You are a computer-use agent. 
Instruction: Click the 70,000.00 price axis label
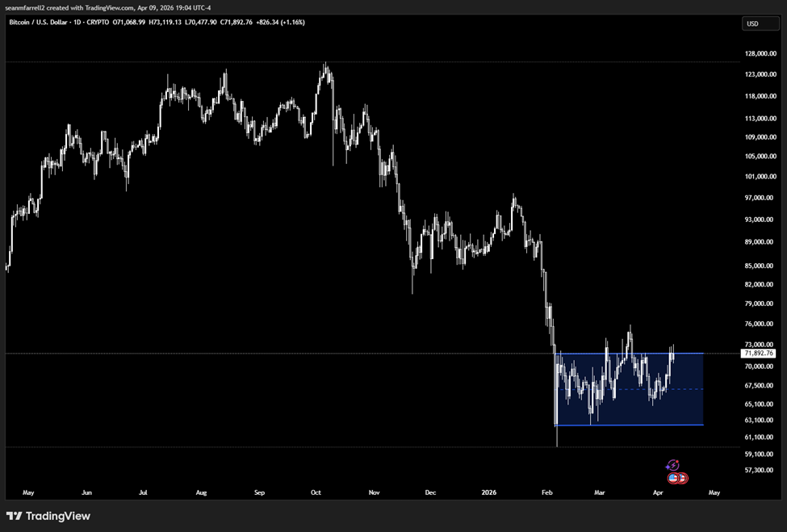[759, 367]
